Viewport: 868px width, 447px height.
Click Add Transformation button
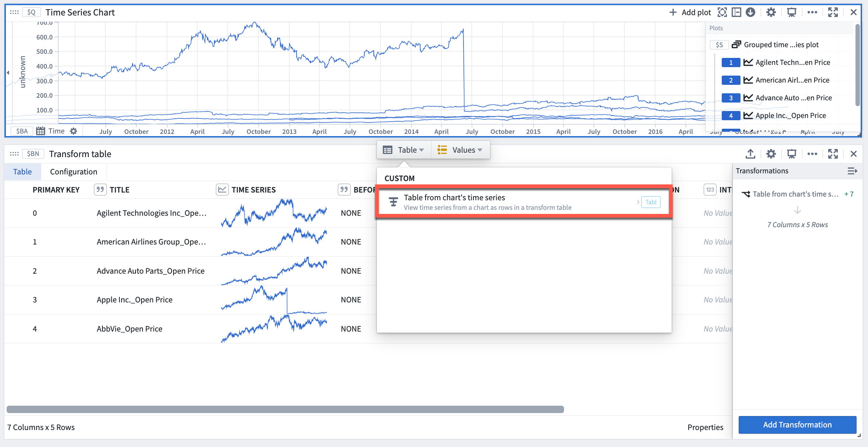pyautogui.click(x=796, y=424)
